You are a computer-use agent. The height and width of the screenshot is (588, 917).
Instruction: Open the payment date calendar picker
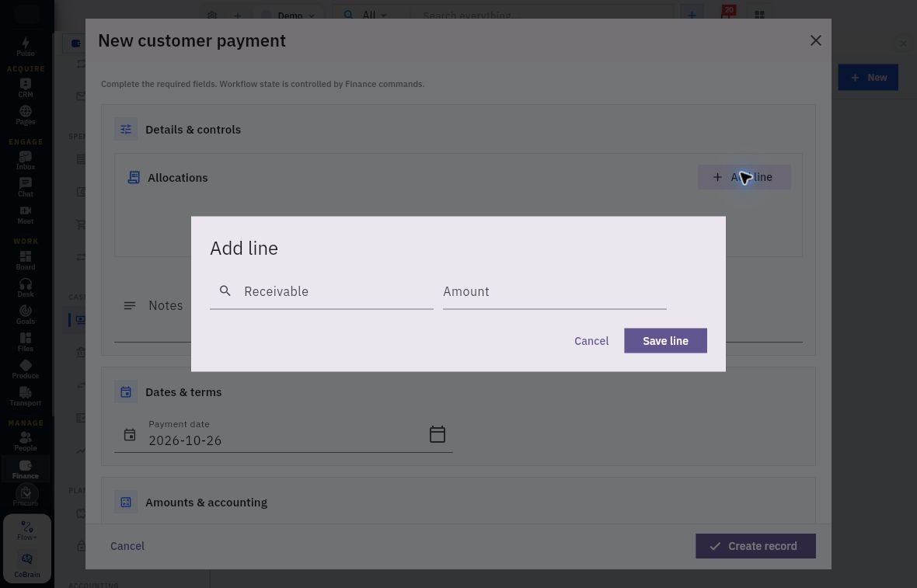click(438, 434)
